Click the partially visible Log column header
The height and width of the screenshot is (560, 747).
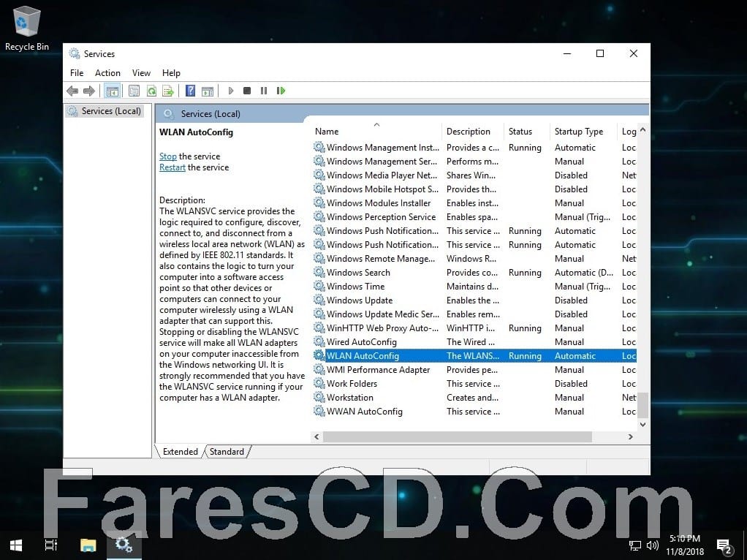(628, 131)
